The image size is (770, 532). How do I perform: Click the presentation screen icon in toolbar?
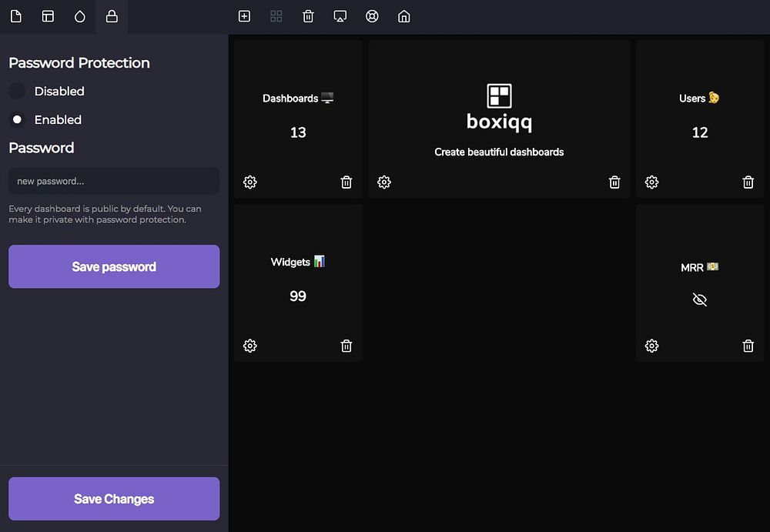point(340,16)
